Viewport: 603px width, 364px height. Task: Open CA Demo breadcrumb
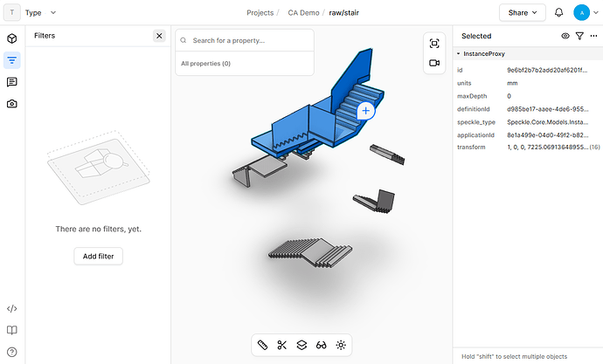coord(303,13)
